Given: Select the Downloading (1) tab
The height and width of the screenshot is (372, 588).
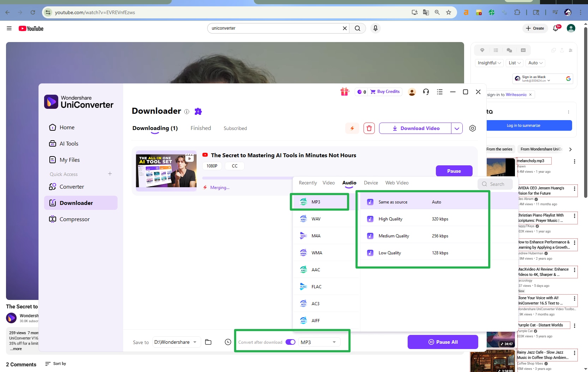Looking at the screenshot, I should click(155, 128).
